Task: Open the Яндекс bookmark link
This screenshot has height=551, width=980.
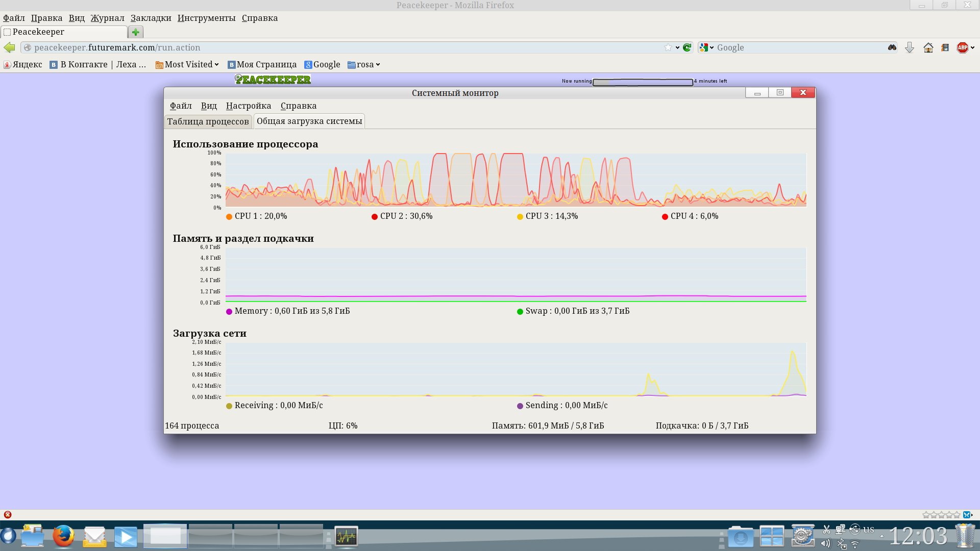Action: click(23, 64)
